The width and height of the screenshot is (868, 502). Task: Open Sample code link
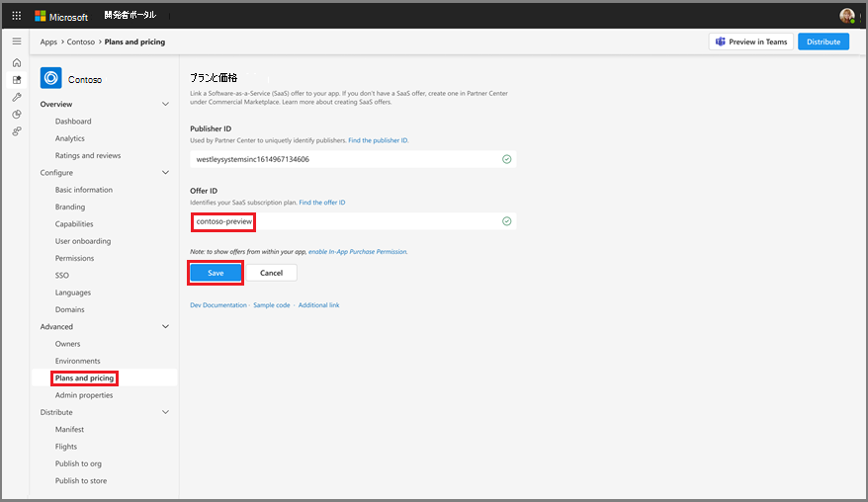click(x=271, y=305)
